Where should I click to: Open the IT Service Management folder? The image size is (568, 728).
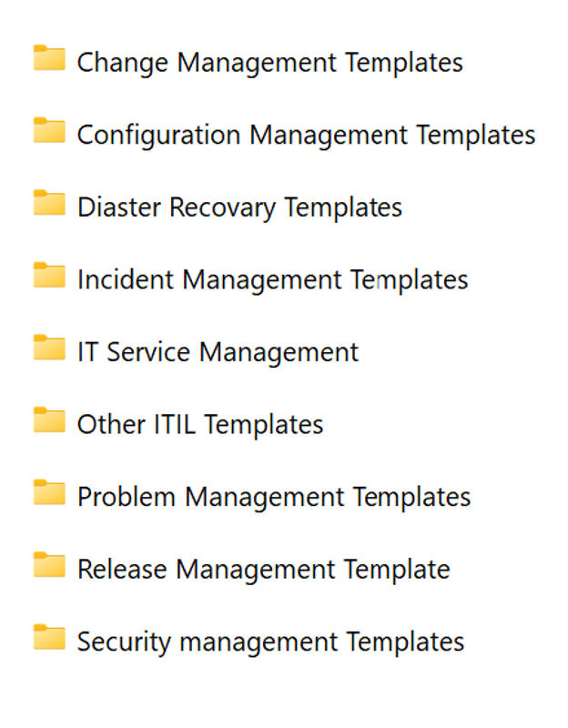(217, 351)
